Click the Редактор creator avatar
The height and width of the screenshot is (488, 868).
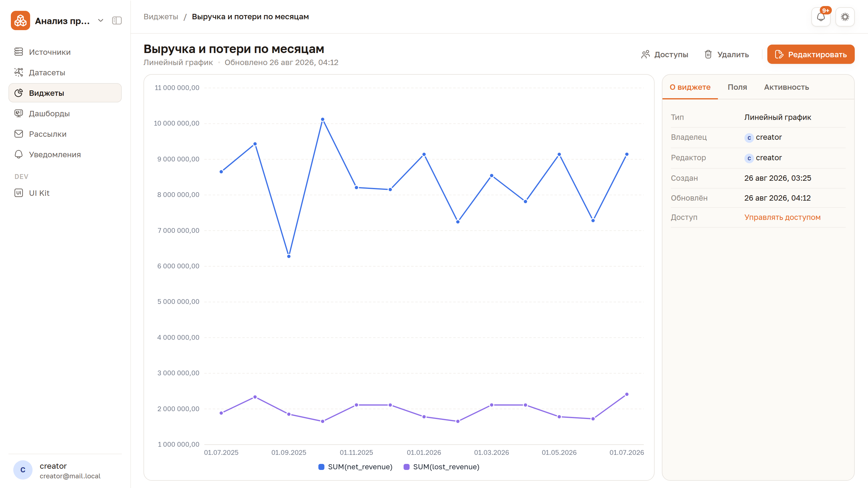[749, 158]
